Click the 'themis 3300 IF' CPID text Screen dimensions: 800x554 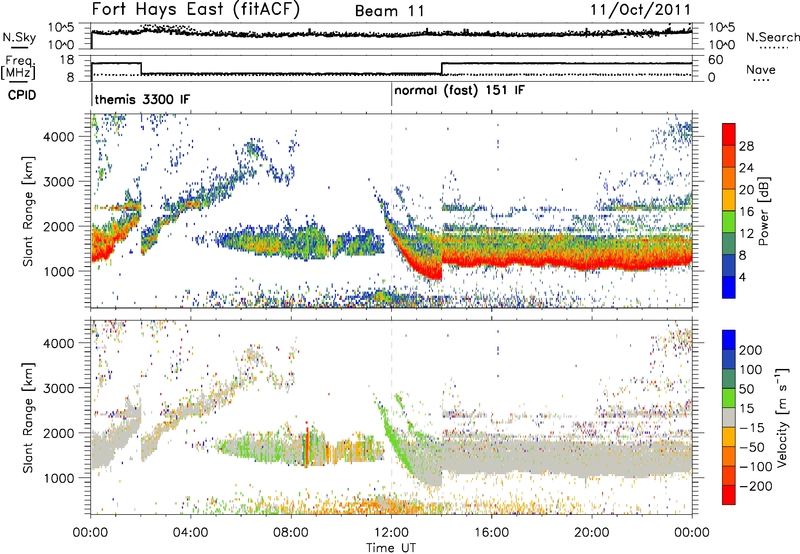tap(142, 99)
